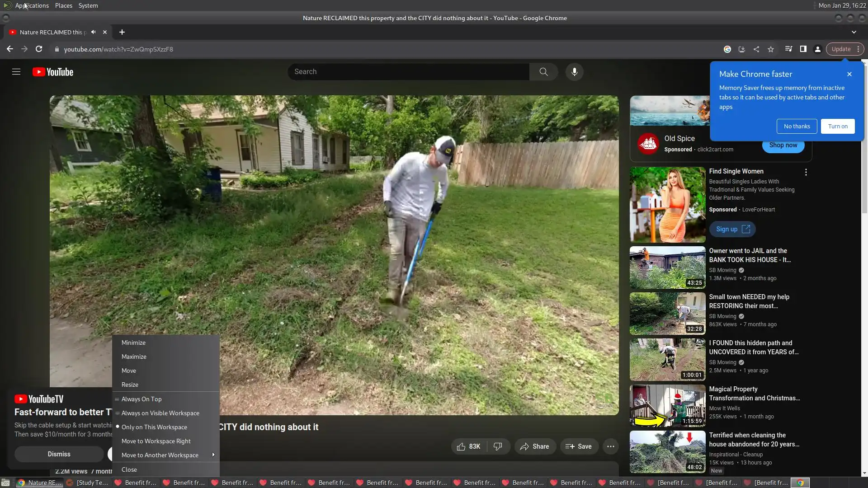Choose Move to Workspace Right menu entry
Screen dimensions: 868x488
point(156,441)
